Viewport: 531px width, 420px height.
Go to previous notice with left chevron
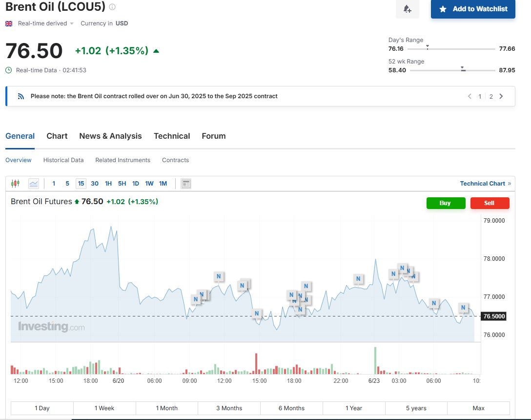[470, 96]
